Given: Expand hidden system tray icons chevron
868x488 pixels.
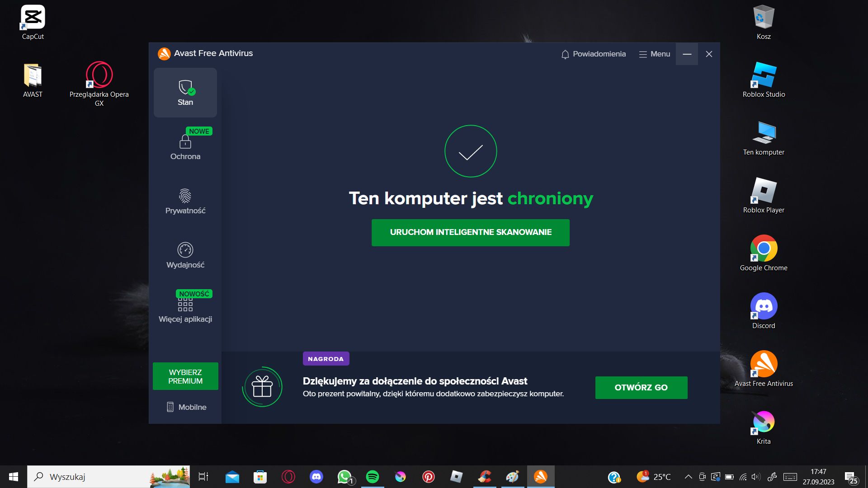Looking at the screenshot, I should point(688,477).
